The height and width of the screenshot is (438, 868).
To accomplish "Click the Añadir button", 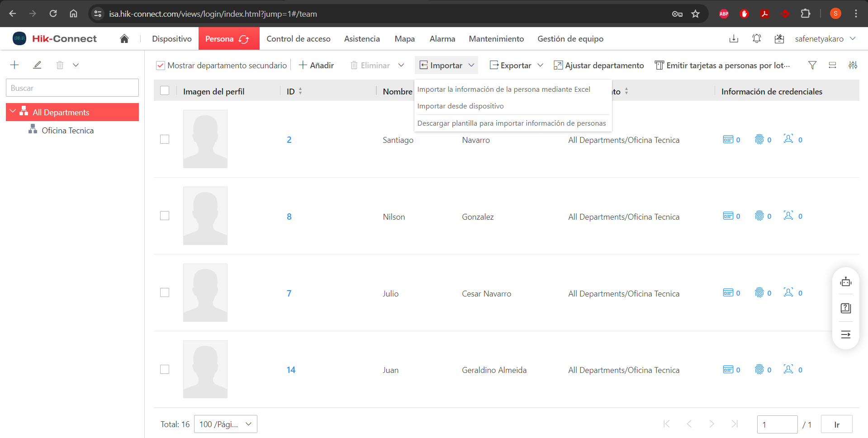I will tap(317, 66).
